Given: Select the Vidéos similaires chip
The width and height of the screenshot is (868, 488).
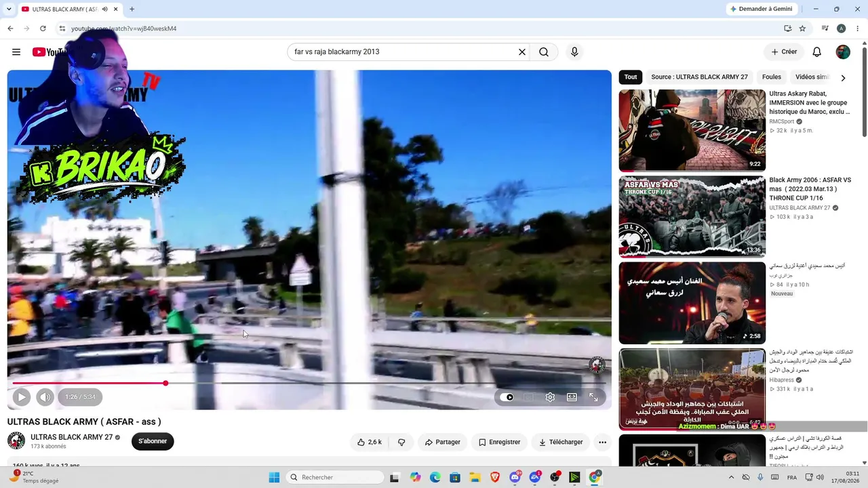Looking at the screenshot, I should click(812, 77).
